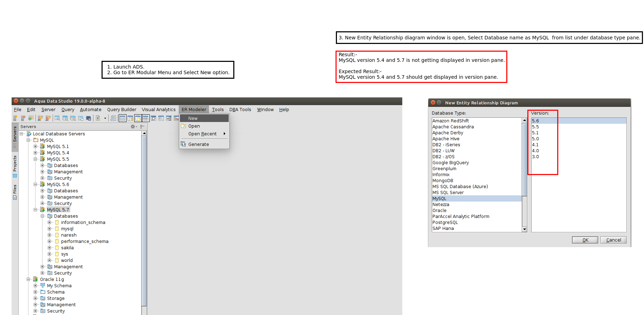
Task: Click the Servers tree vertical scrollbar
Action: coord(144,221)
